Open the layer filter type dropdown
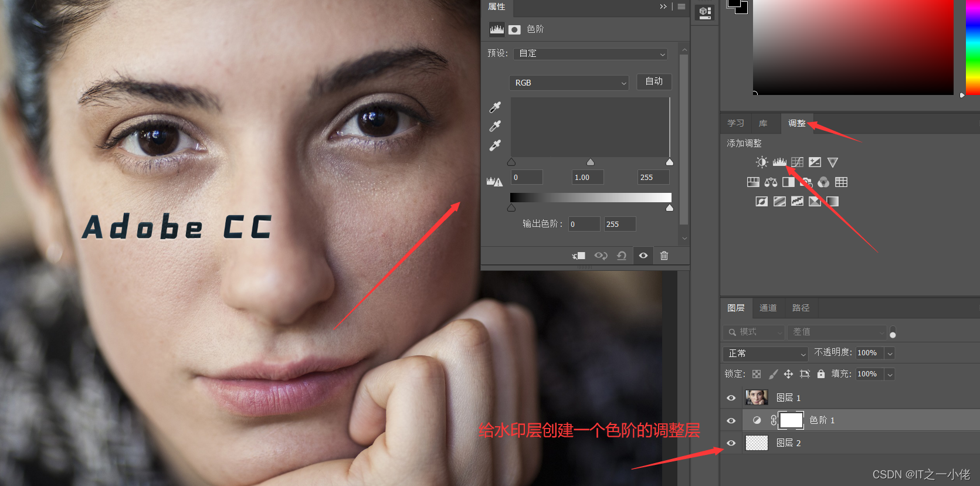Image resolution: width=980 pixels, height=486 pixels. [x=754, y=332]
